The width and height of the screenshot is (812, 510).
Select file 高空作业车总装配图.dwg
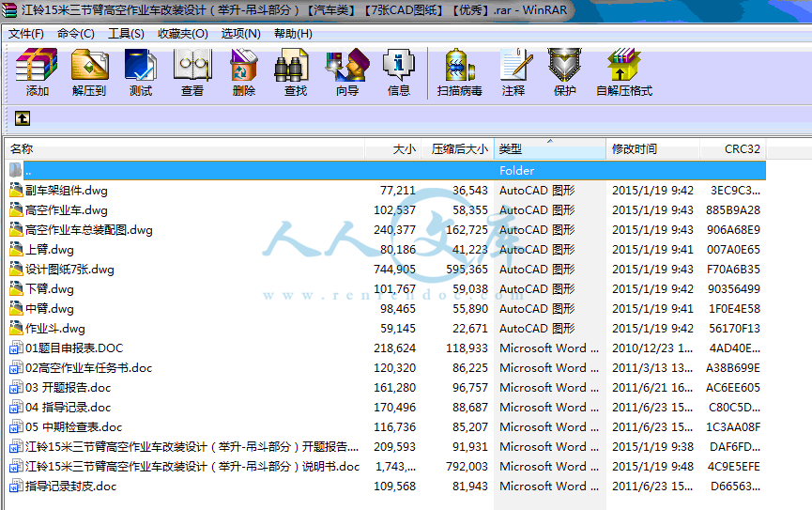click(89, 229)
